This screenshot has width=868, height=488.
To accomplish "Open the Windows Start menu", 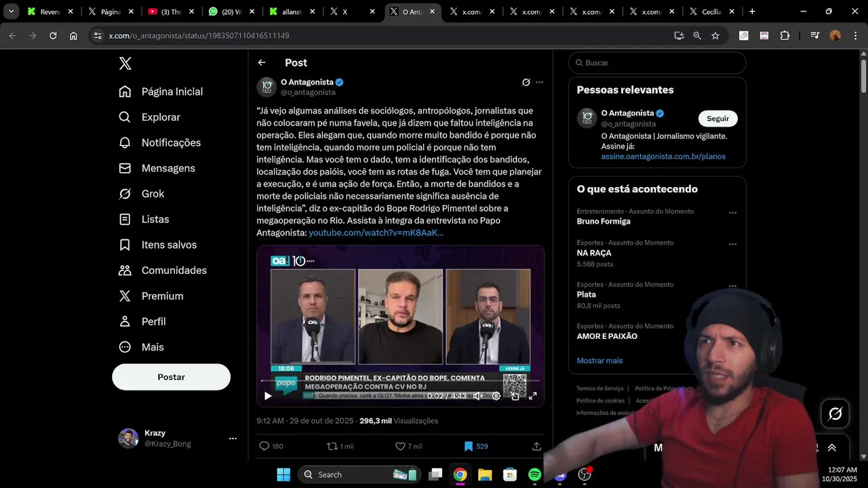I will pos(283,474).
